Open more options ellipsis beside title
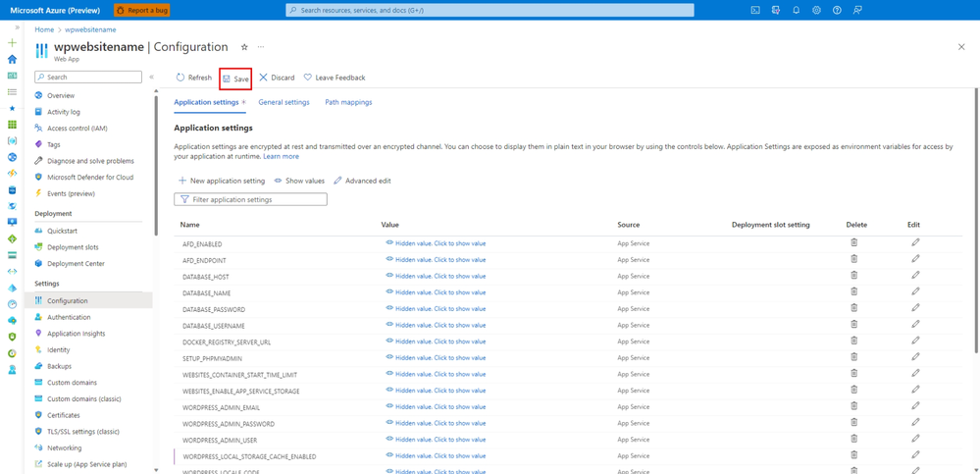This screenshot has width=980, height=474. pos(261,47)
